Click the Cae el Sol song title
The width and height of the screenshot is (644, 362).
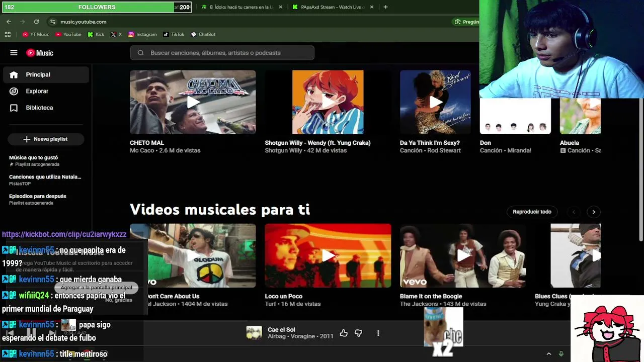click(x=281, y=330)
